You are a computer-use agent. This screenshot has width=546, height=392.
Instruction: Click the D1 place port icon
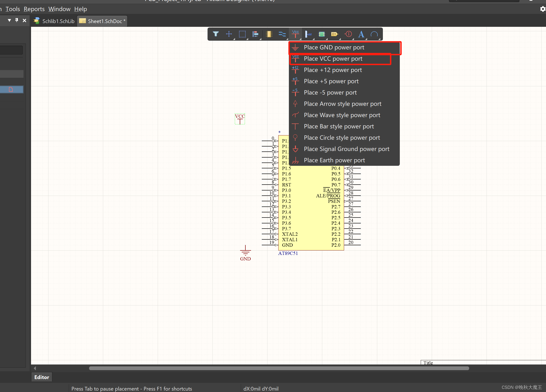coord(334,34)
